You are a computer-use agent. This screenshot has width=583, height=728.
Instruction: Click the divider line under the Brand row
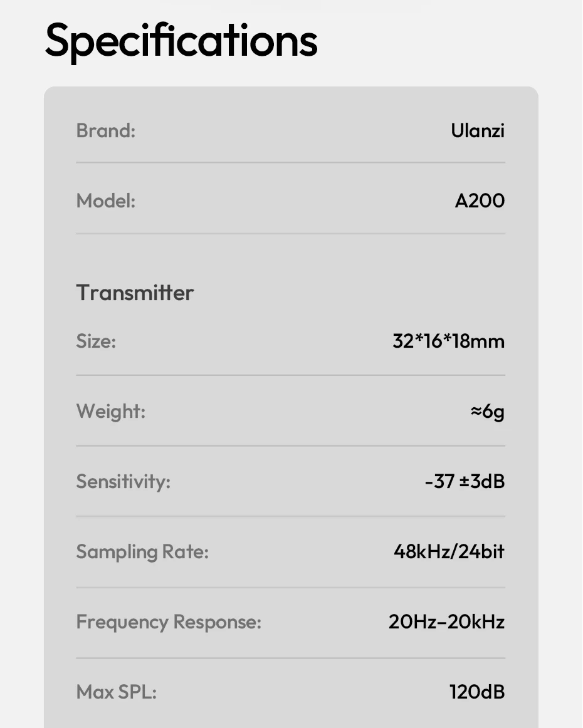click(290, 163)
